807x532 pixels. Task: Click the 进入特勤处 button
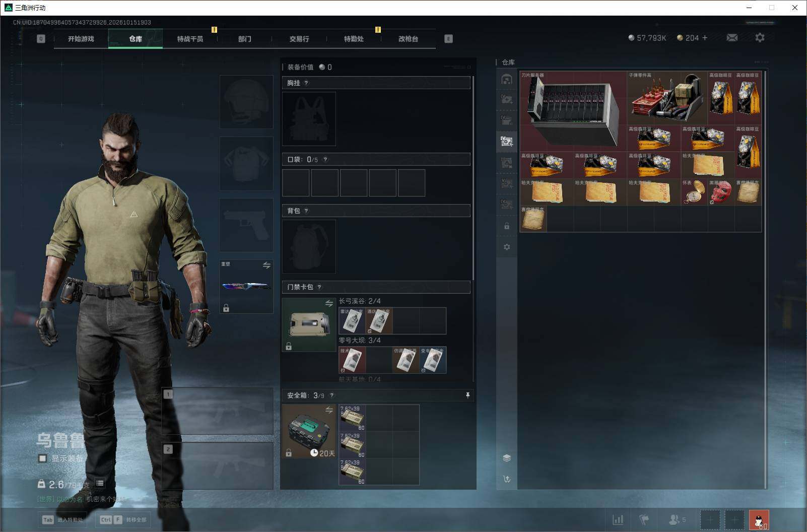click(62, 519)
